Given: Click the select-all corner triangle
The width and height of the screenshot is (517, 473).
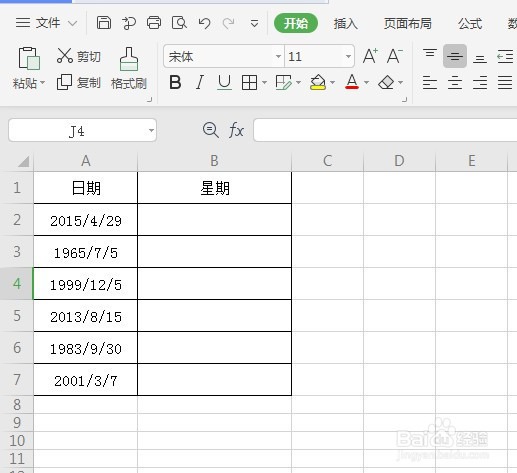Looking at the screenshot, I should click(23, 161).
